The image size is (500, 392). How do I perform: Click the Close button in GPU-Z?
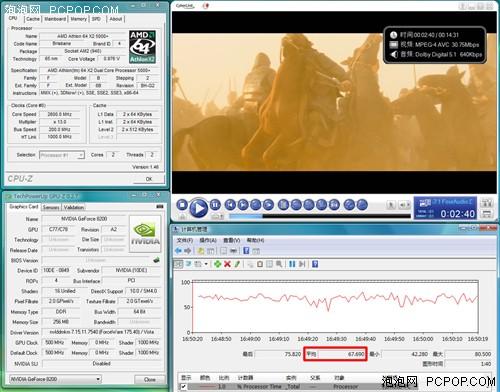tap(150, 379)
